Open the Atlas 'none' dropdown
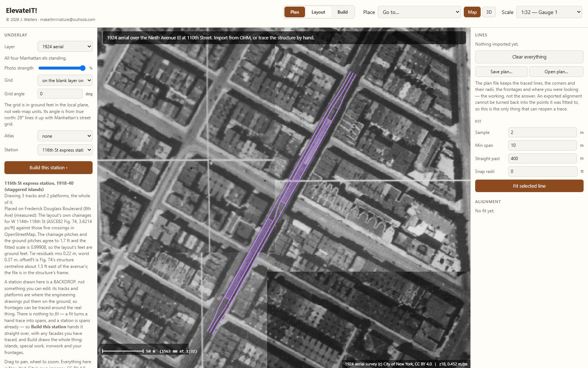The height and width of the screenshot is (368, 588). pos(65,136)
